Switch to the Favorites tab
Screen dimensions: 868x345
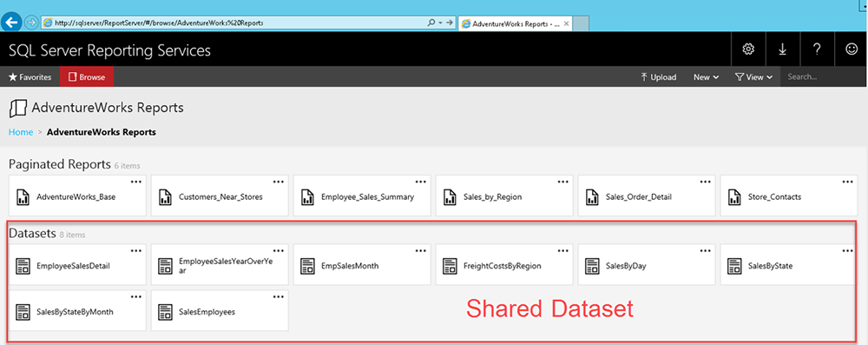pos(30,77)
